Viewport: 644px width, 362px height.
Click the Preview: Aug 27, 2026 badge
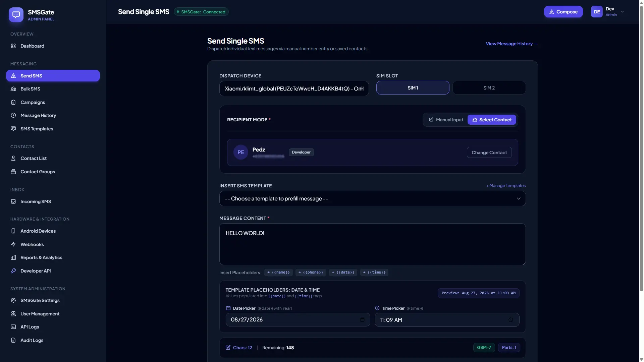478,293
